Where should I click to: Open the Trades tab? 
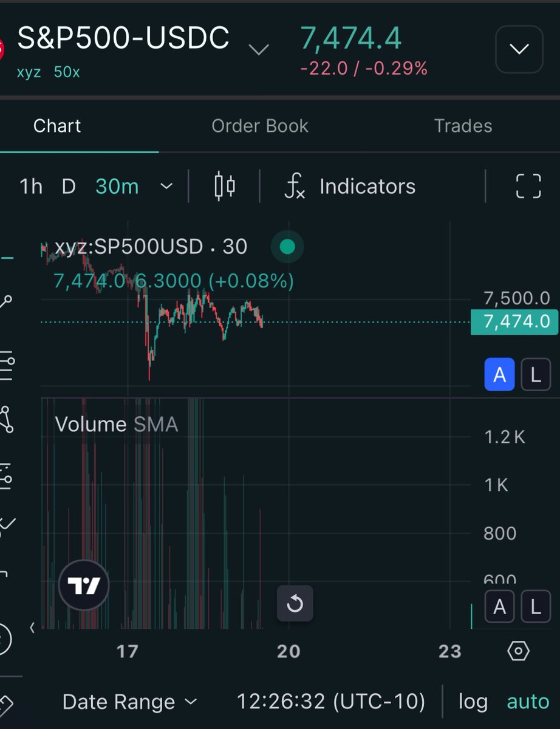coord(463,126)
